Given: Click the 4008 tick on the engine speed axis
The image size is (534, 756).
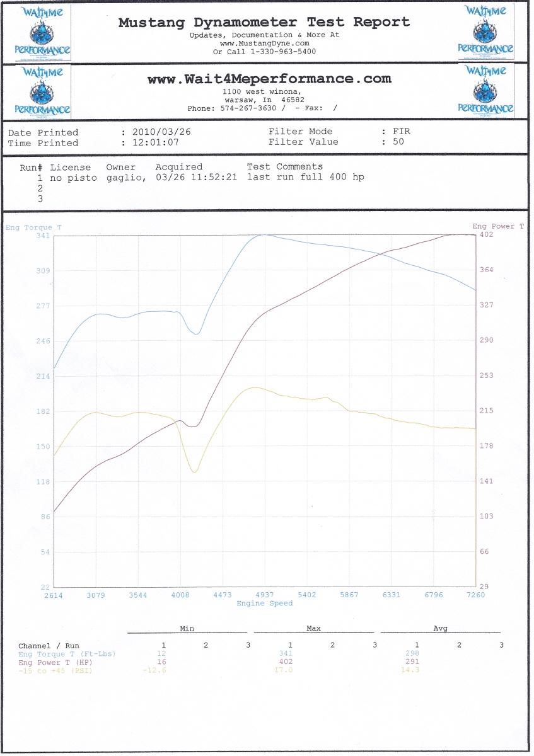Looking at the screenshot, I should pos(180,595).
